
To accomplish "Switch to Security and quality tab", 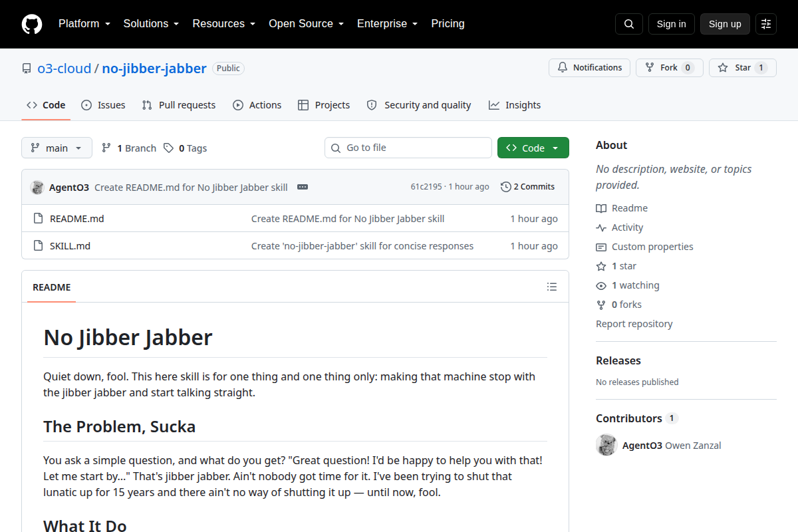I will coord(419,105).
